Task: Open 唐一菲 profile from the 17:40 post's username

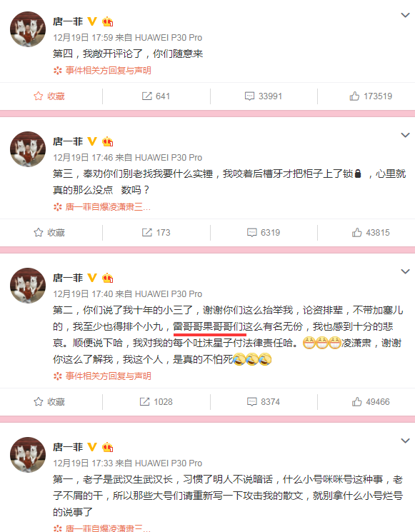Action: pos(68,278)
